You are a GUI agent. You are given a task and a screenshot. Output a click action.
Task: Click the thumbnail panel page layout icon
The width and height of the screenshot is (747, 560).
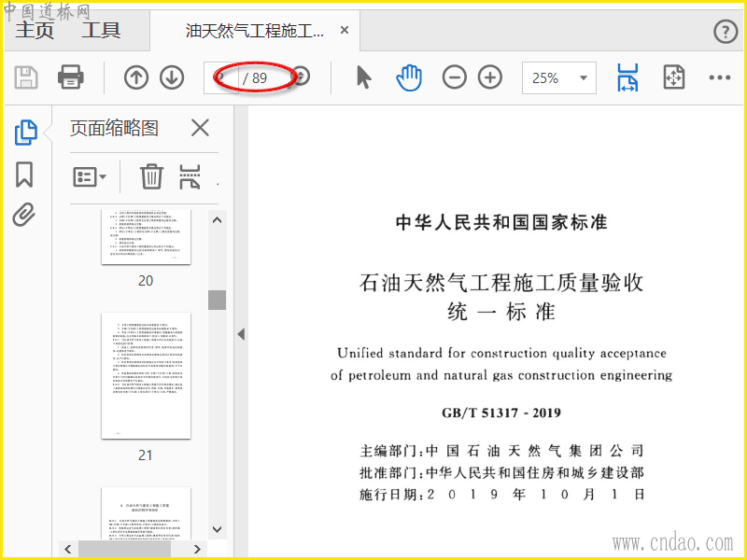point(190,176)
